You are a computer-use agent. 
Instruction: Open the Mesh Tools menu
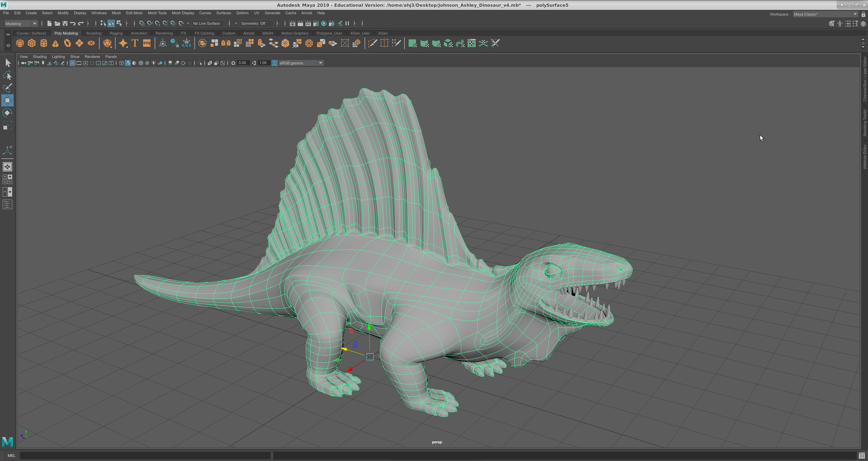157,13
